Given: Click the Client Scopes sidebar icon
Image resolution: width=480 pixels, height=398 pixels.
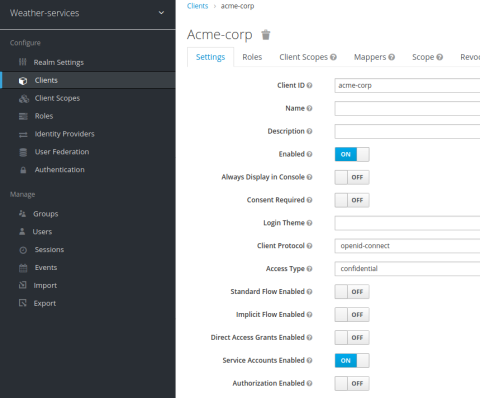Looking at the screenshot, I should [x=24, y=98].
